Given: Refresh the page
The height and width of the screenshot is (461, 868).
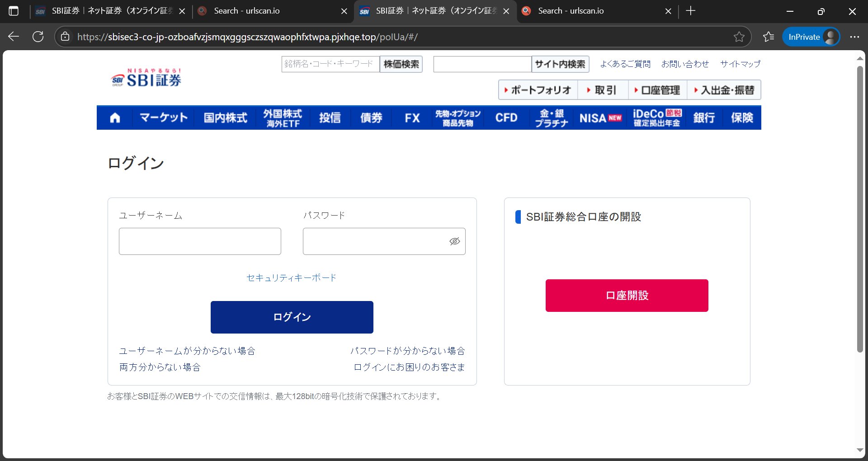Looking at the screenshot, I should (x=38, y=37).
